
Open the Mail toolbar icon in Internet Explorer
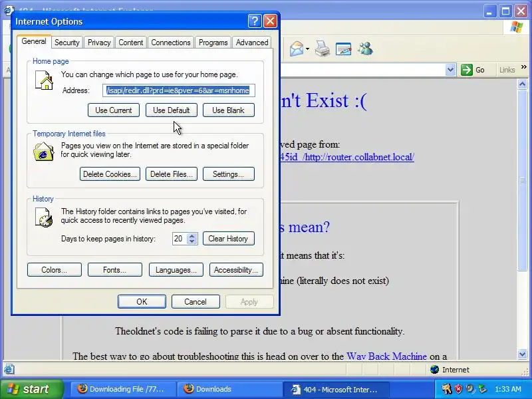[297, 49]
